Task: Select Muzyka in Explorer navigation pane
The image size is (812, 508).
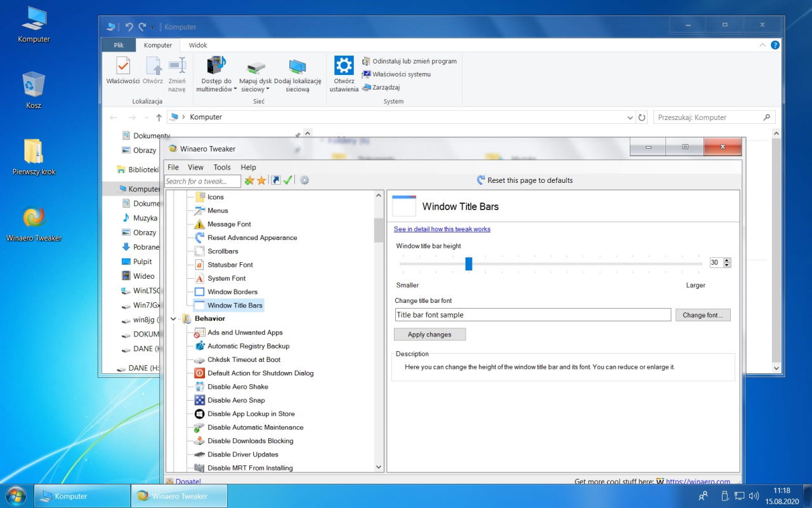Action: coord(145,218)
